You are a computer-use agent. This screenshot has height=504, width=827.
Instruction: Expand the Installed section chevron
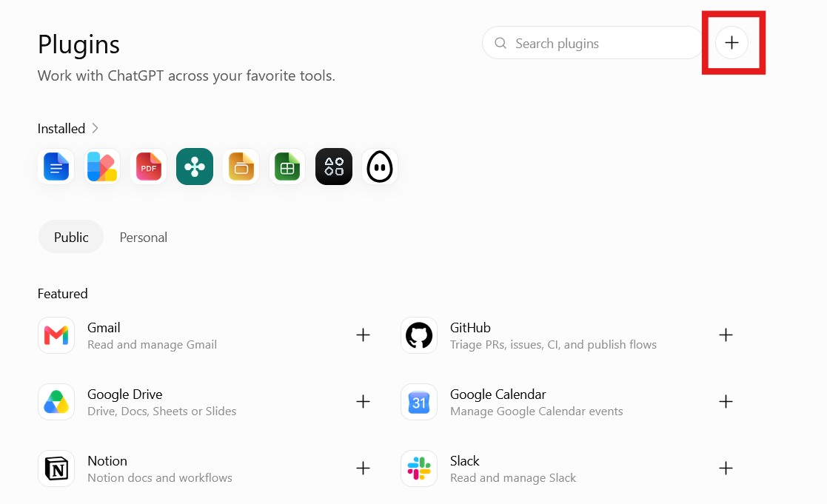(95, 128)
